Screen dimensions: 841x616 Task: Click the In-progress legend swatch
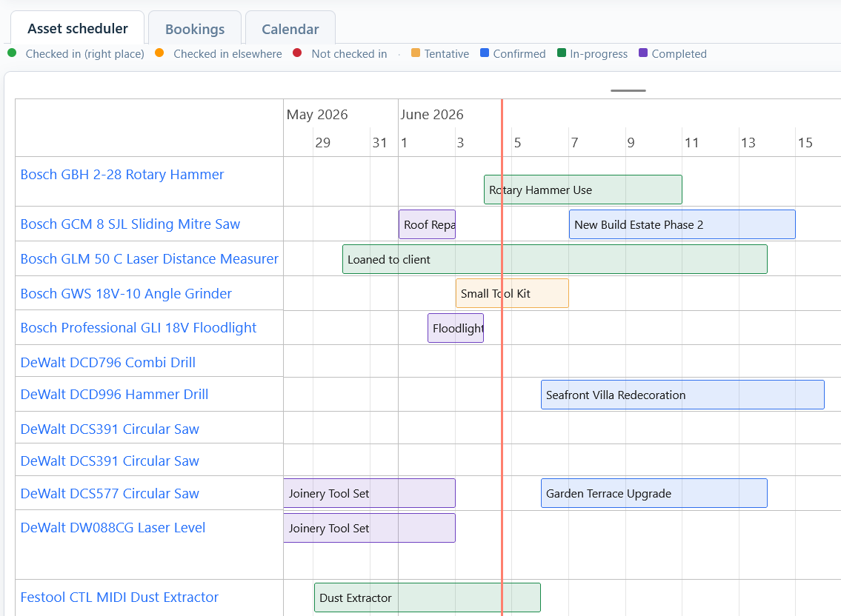point(562,53)
